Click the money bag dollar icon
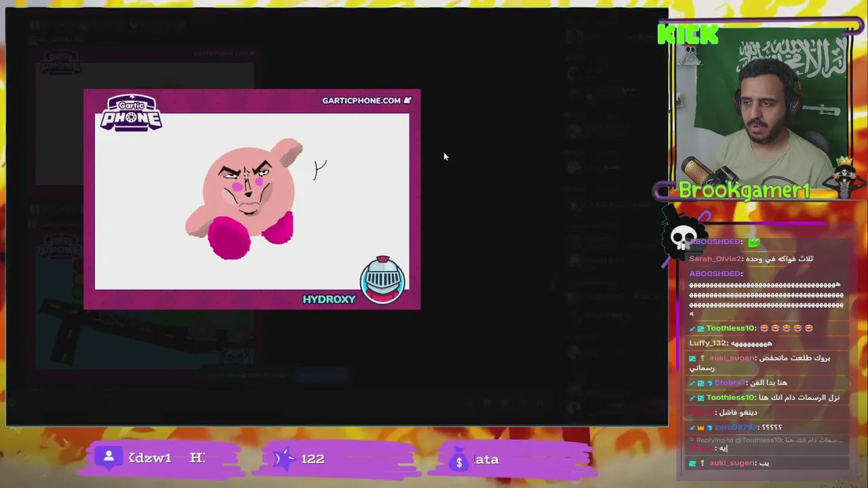 pyautogui.click(x=459, y=462)
